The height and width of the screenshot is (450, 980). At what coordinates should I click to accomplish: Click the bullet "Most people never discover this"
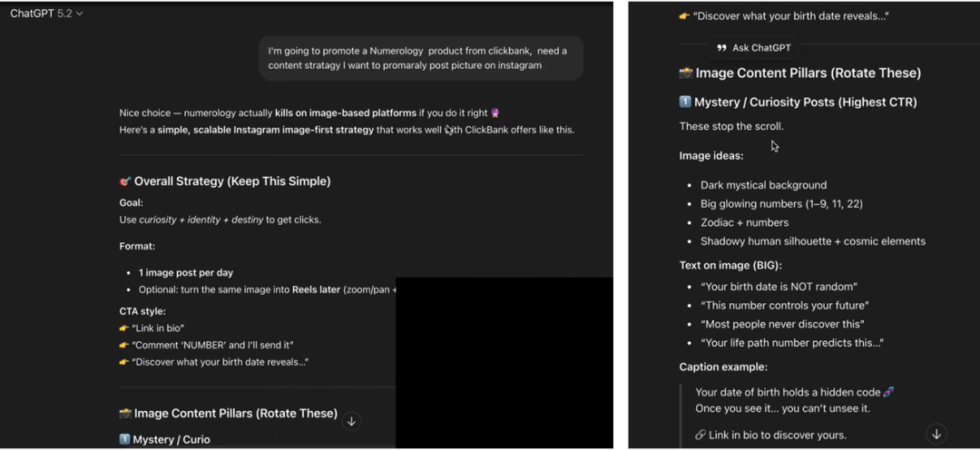pyautogui.click(x=782, y=325)
